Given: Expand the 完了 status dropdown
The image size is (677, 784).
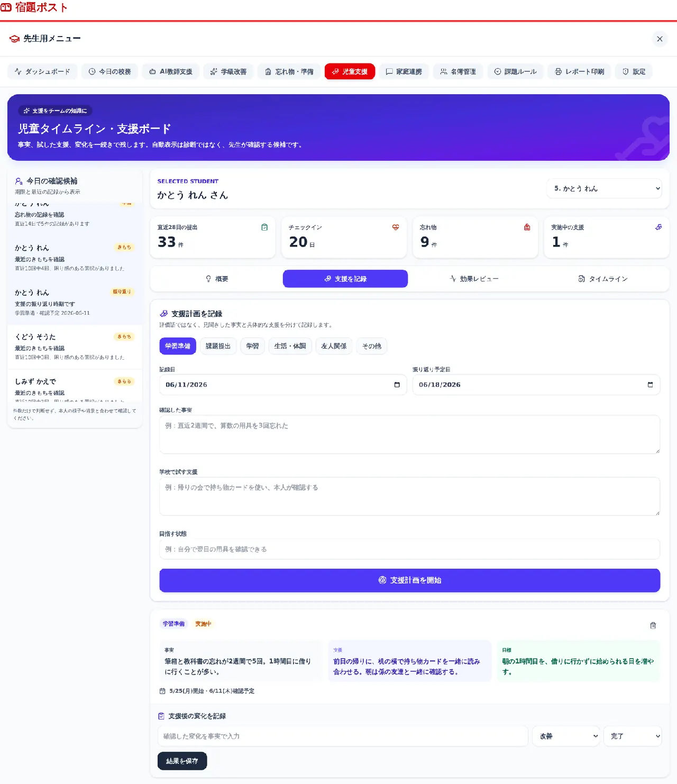Looking at the screenshot, I should click(633, 736).
